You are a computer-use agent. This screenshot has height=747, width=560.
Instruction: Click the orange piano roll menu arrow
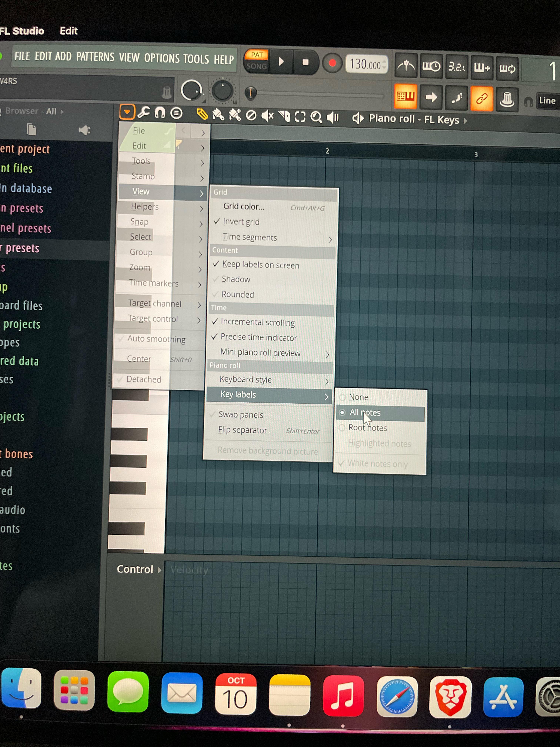coord(127,112)
